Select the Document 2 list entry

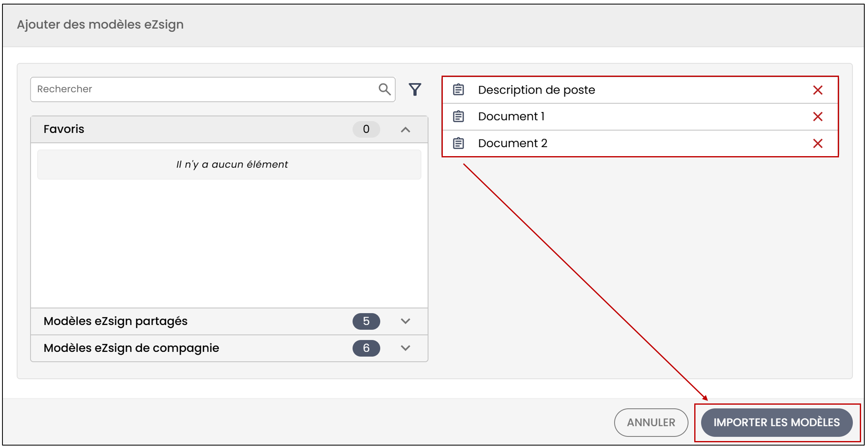point(640,143)
